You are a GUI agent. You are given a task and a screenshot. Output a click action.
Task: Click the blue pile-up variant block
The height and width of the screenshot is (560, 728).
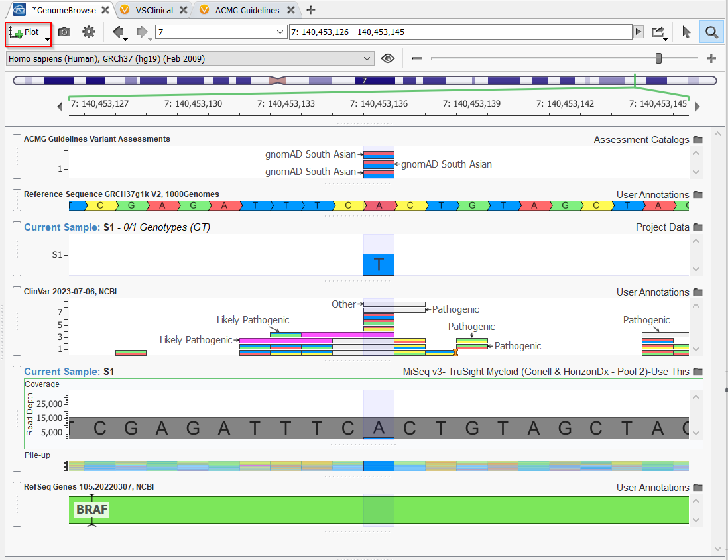pyautogui.click(x=379, y=466)
